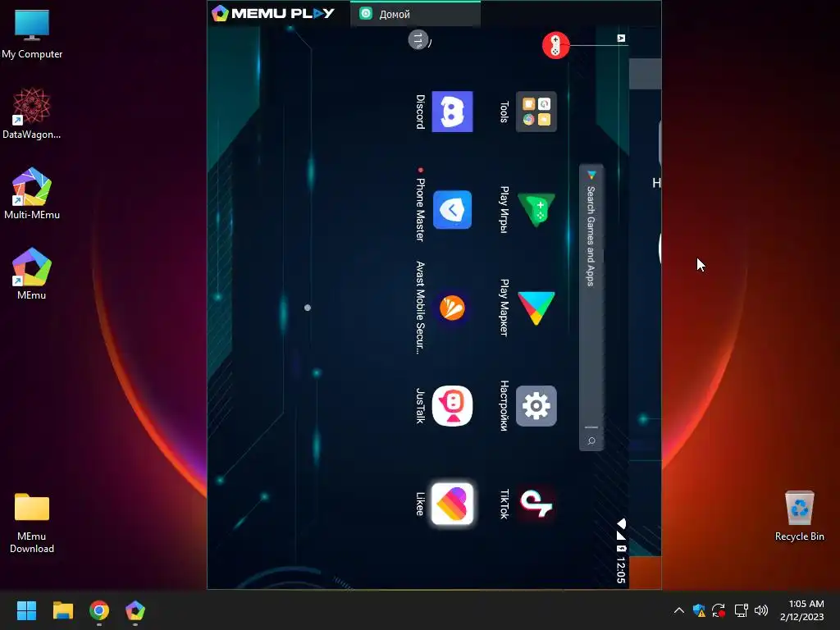Open the Windows Start menu
The height and width of the screenshot is (630, 840).
(x=26, y=610)
